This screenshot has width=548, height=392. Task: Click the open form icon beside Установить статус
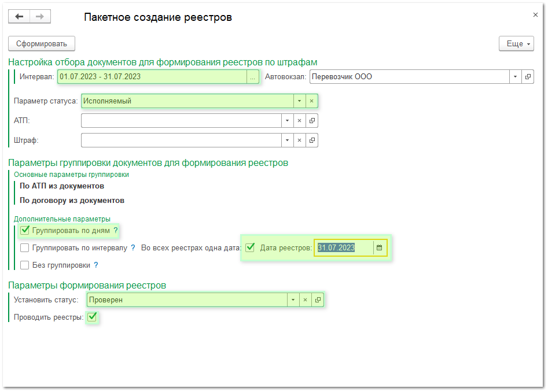317,299
